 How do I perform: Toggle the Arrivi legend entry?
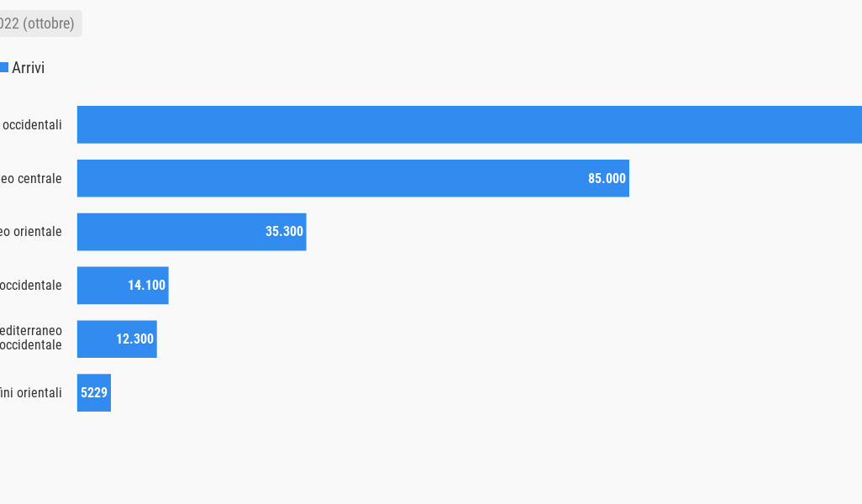coord(23,67)
